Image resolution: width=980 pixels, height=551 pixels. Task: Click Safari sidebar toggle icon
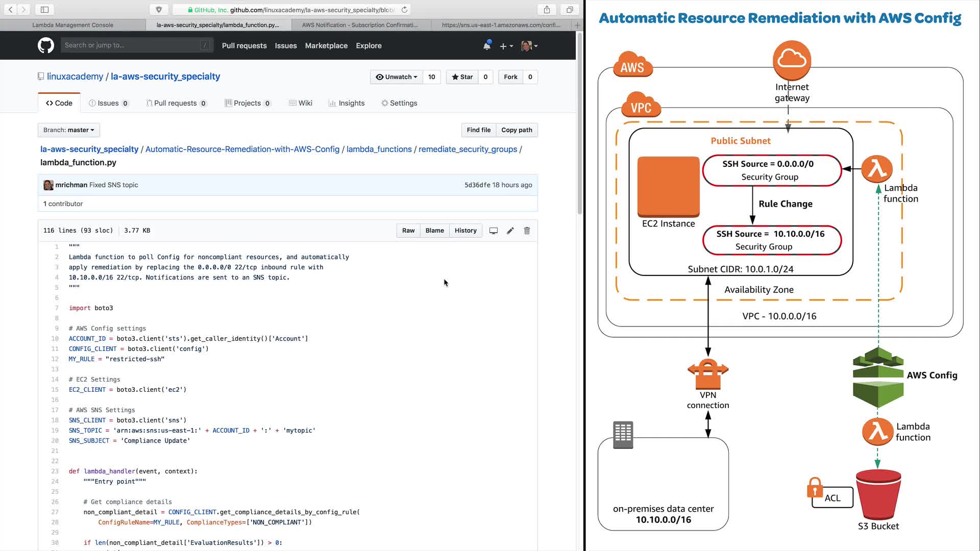[x=44, y=9]
